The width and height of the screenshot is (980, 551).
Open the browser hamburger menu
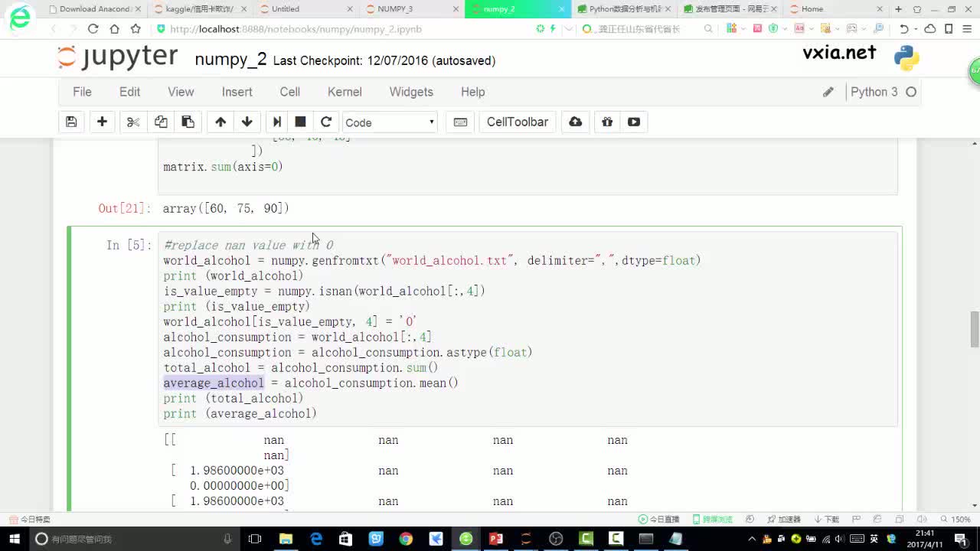[966, 28]
